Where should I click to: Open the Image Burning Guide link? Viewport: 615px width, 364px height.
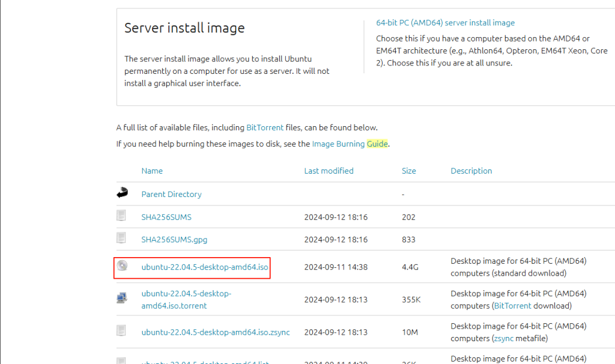tap(350, 144)
